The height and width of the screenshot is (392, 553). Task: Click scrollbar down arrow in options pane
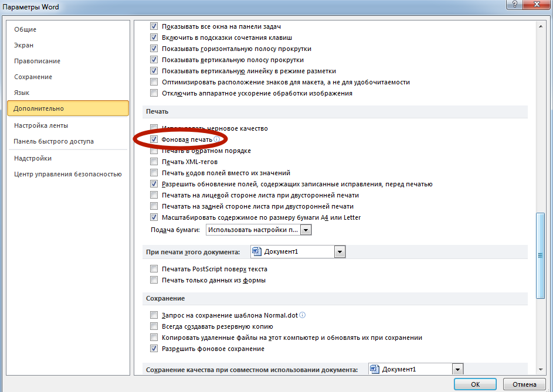[x=541, y=370]
